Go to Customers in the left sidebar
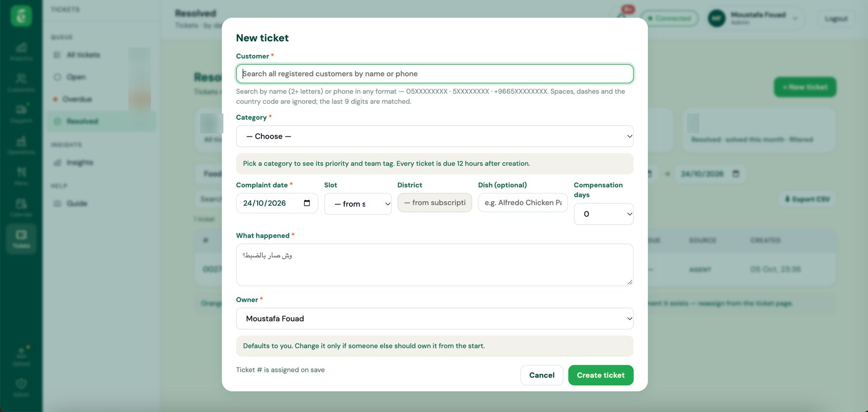The height and width of the screenshot is (412, 868). [21, 82]
